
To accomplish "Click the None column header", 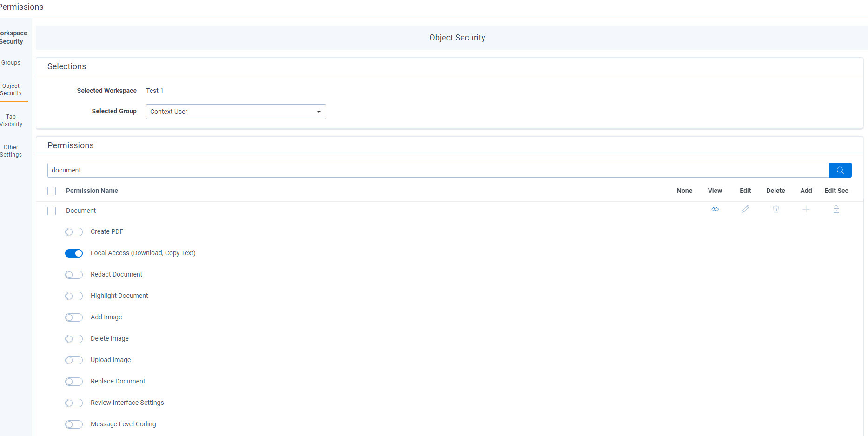I will pyautogui.click(x=684, y=191).
